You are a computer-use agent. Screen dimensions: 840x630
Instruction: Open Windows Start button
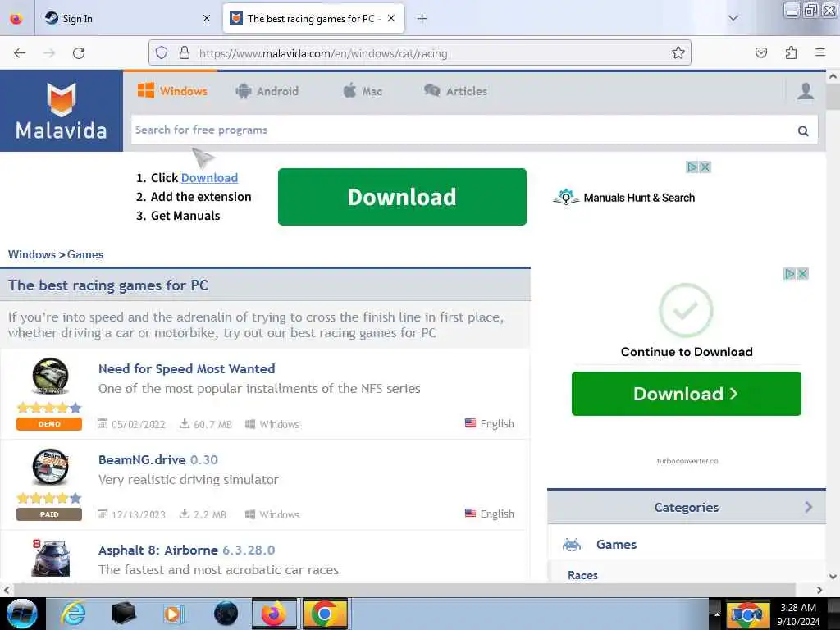point(22,614)
